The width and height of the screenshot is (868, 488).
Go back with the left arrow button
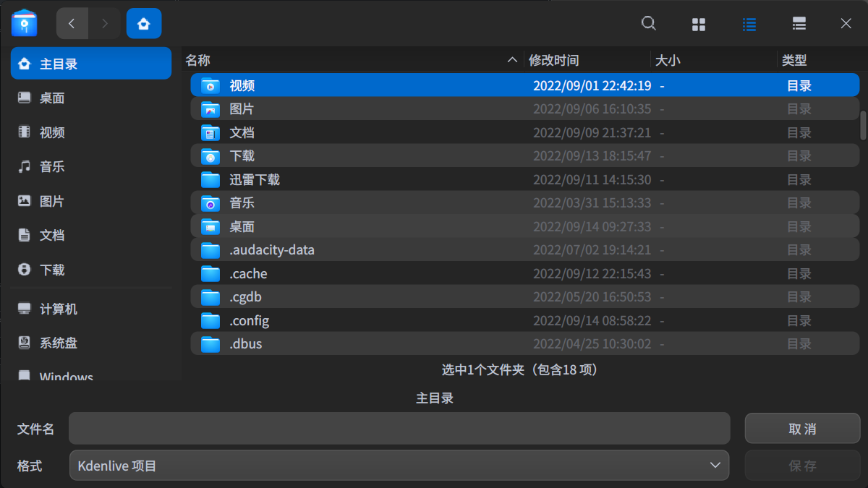coord(72,24)
